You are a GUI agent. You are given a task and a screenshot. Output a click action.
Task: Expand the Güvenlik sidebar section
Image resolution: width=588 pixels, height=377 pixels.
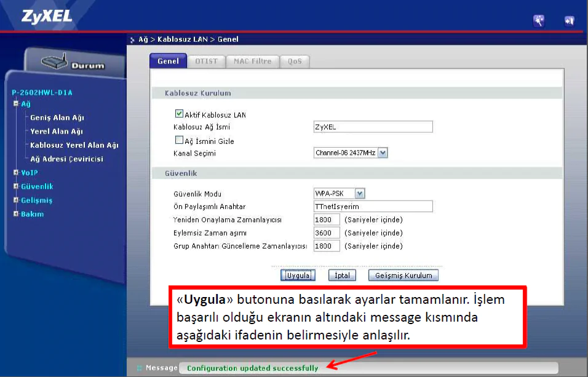pyautogui.click(x=16, y=186)
